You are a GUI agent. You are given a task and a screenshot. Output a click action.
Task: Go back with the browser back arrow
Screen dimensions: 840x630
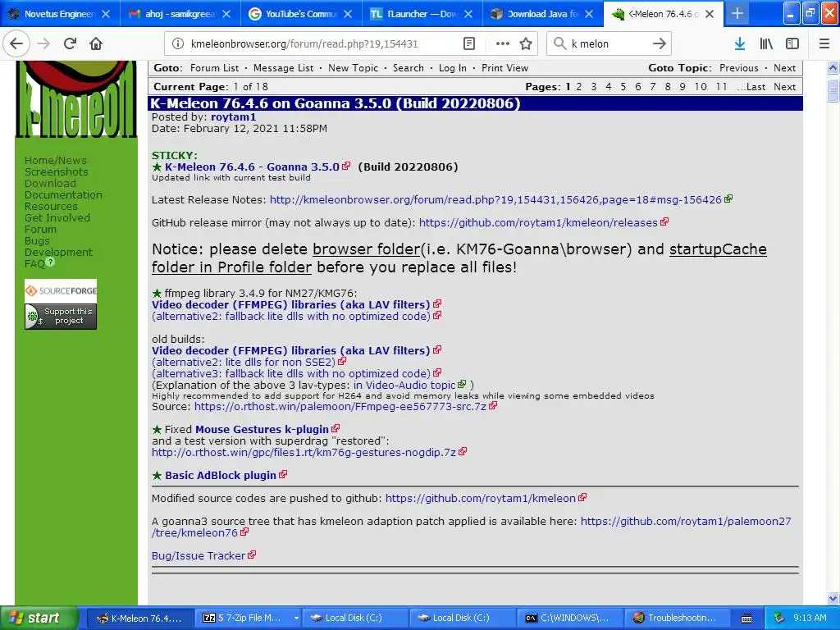click(x=16, y=43)
